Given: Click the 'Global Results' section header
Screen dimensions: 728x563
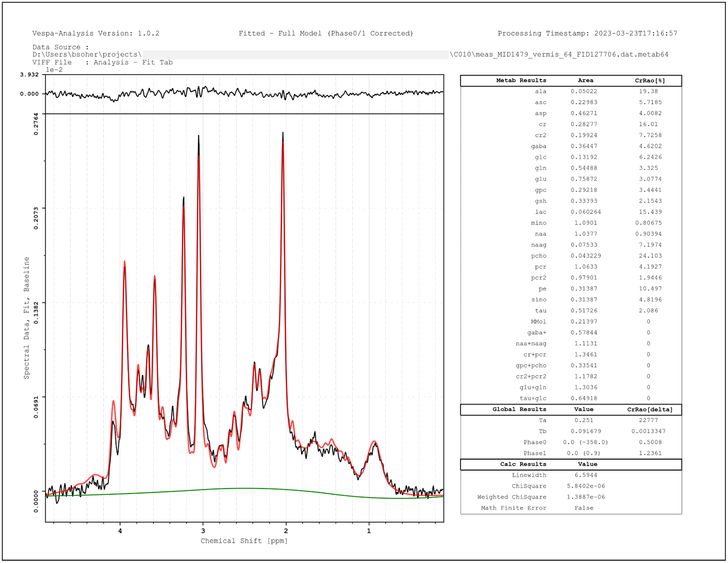Looking at the screenshot, I should (519, 409).
